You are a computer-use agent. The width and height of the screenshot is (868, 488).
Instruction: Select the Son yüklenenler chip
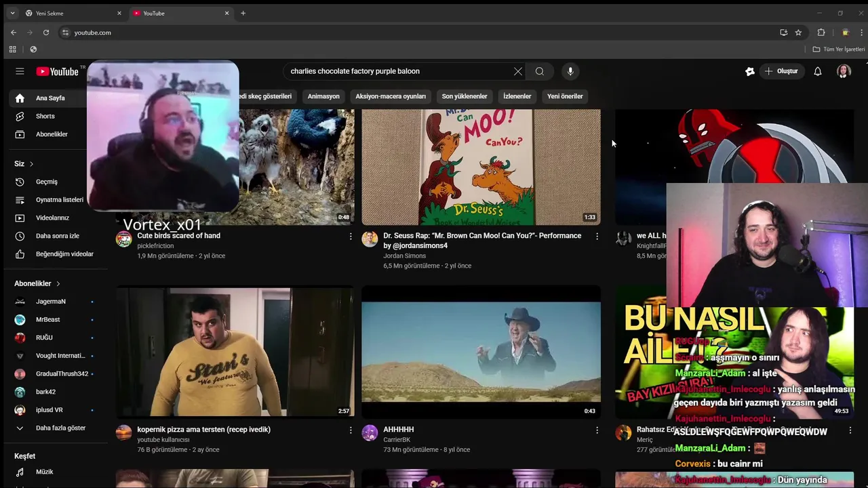[x=465, y=96]
